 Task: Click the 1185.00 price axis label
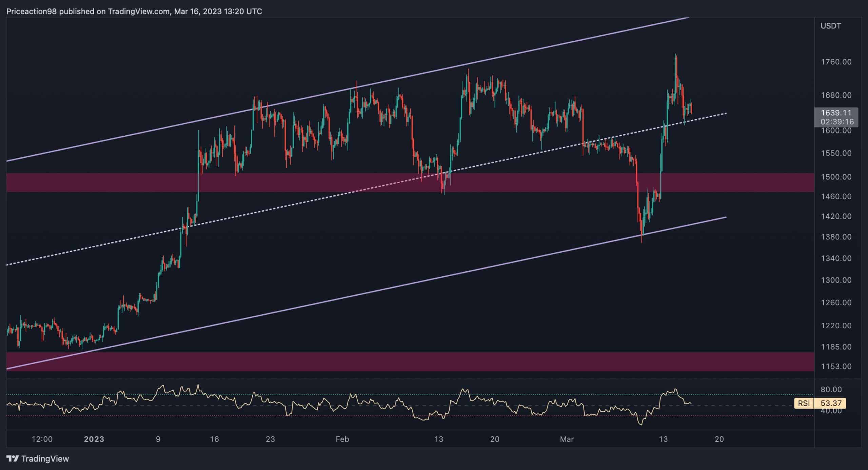click(x=836, y=347)
